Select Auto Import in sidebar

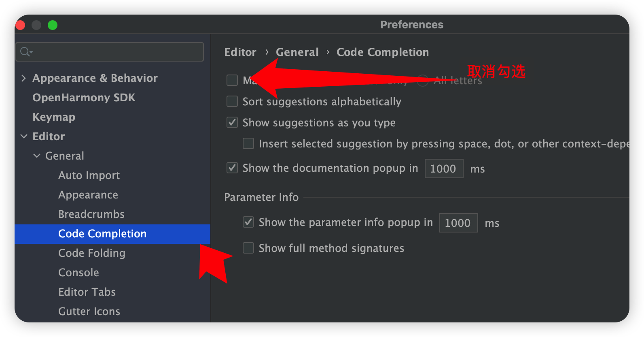point(89,175)
